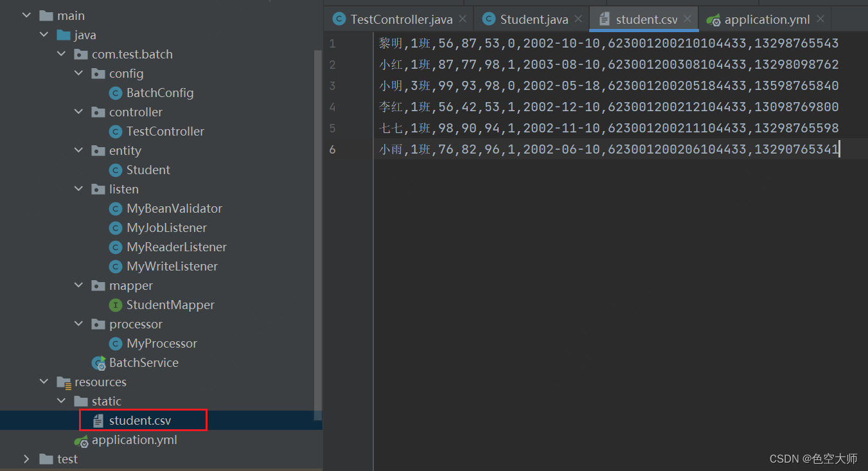
Task: Collapse the processor package chevron
Action: pos(78,324)
